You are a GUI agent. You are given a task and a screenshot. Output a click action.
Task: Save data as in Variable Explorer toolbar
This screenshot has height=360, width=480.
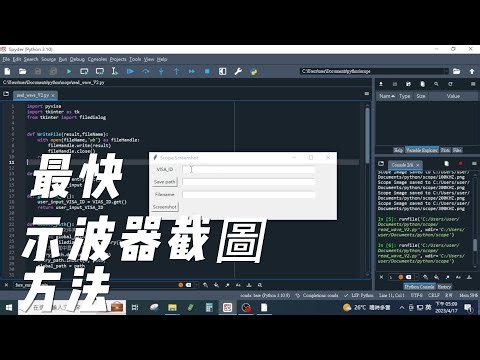[409, 84]
